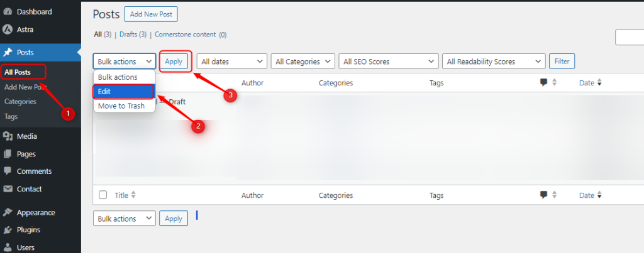This screenshot has width=644, height=253.
Task: Click the Contact envelope icon
Action: (x=8, y=189)
